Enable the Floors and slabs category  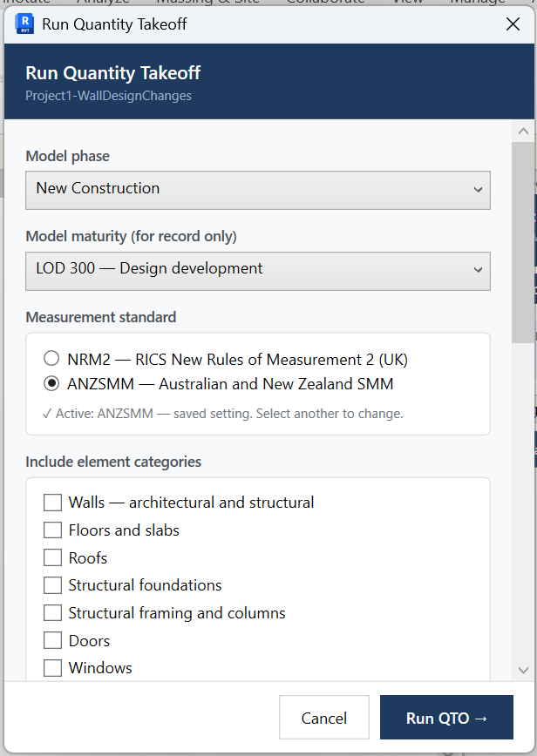point(52,530)
